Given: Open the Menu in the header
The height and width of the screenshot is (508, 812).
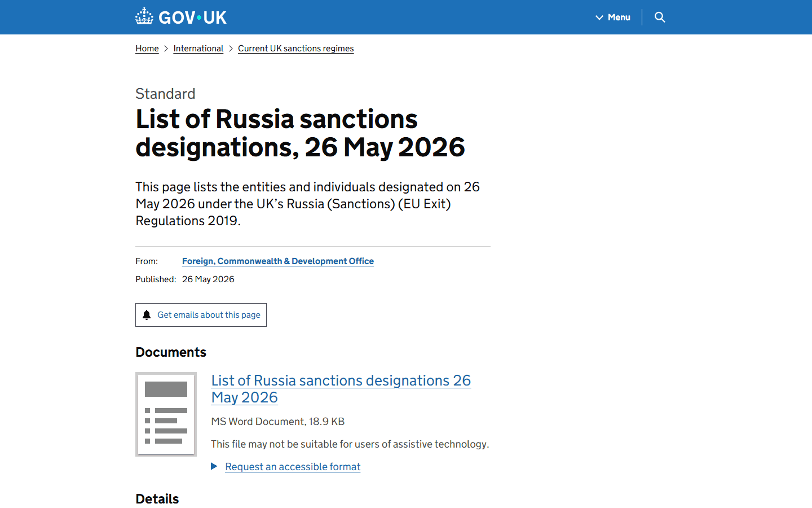Looking at the screenshot, I should tap(613, 17).
